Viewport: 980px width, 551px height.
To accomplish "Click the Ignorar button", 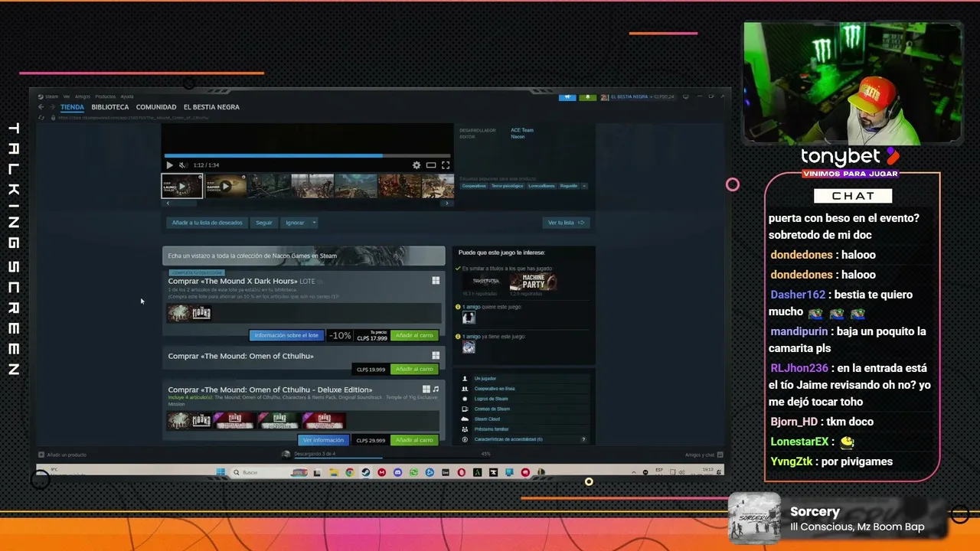I will click(295, 223).
